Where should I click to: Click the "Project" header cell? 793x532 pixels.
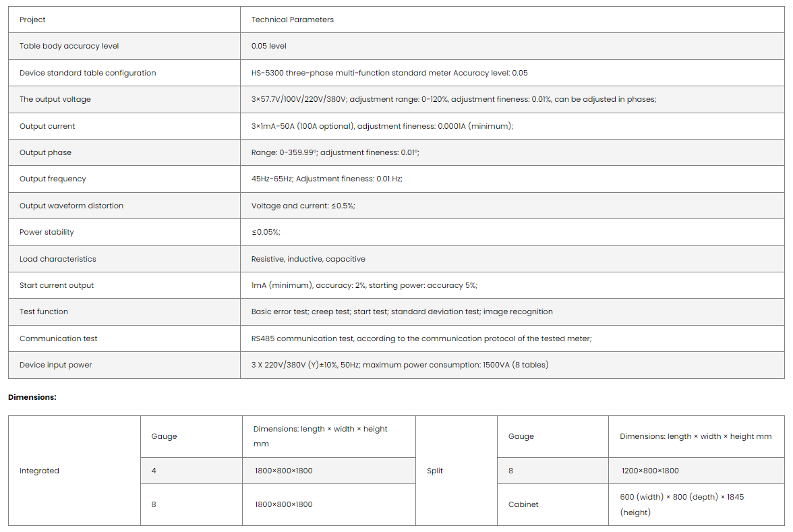coord(32,20)
